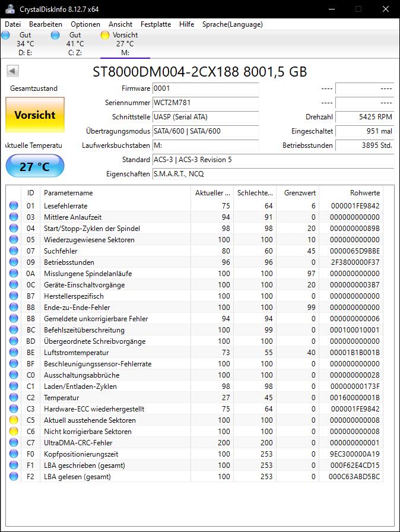Click the Schnittstelle field UASP (Serial ATA)
This screenshot has width=400, height=532.
pos(205,117)
